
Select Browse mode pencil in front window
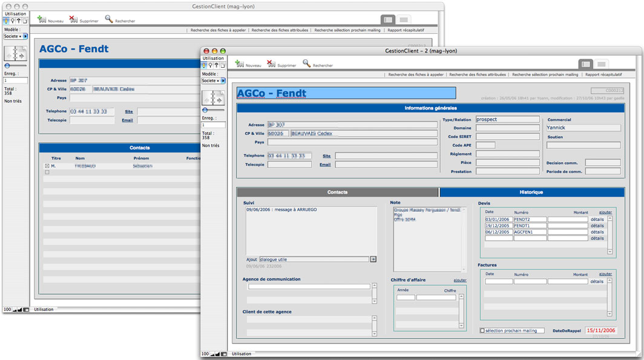(x=205, y=65)
